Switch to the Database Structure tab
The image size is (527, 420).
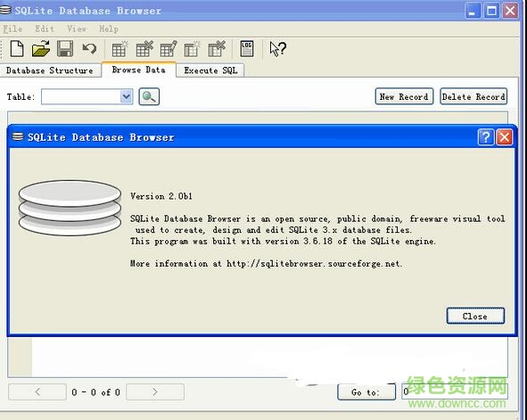coord(50,70)
